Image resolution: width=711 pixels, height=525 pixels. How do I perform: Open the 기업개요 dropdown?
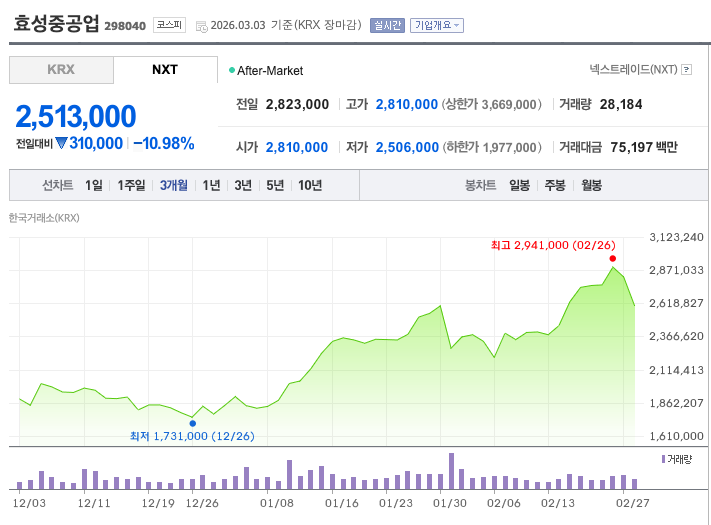click(437, 25)
